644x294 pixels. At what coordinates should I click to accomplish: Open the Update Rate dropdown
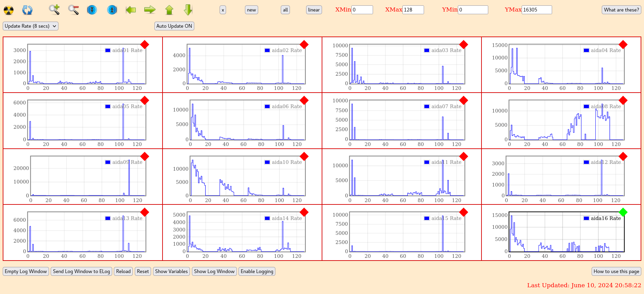(x=30, y=26)
